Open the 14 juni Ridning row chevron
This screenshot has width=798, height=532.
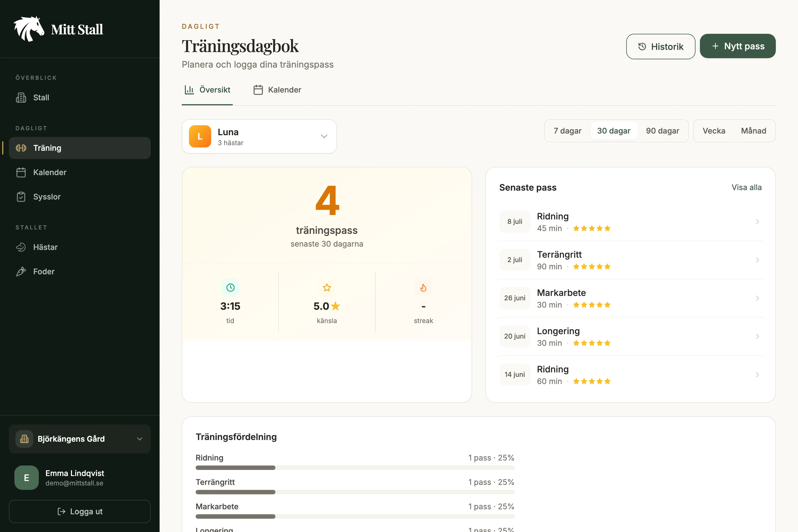click(x=757, y=375)
